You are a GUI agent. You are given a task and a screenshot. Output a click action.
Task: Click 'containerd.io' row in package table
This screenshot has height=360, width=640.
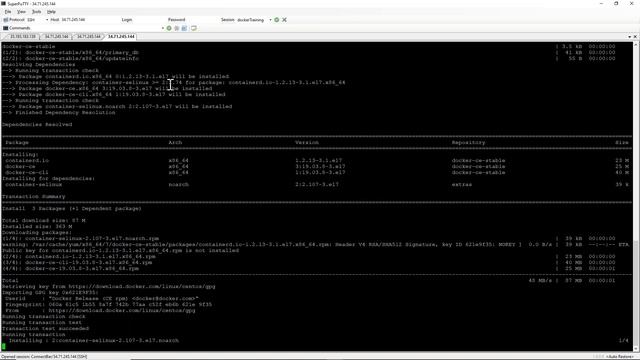pos(317,160)
